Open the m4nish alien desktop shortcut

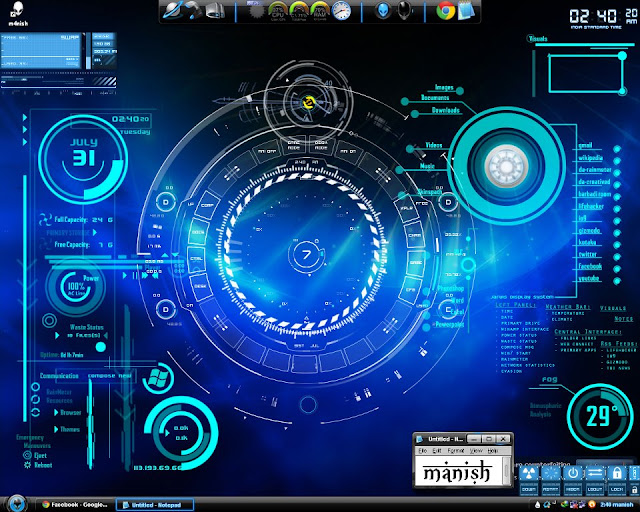[18, 13]
